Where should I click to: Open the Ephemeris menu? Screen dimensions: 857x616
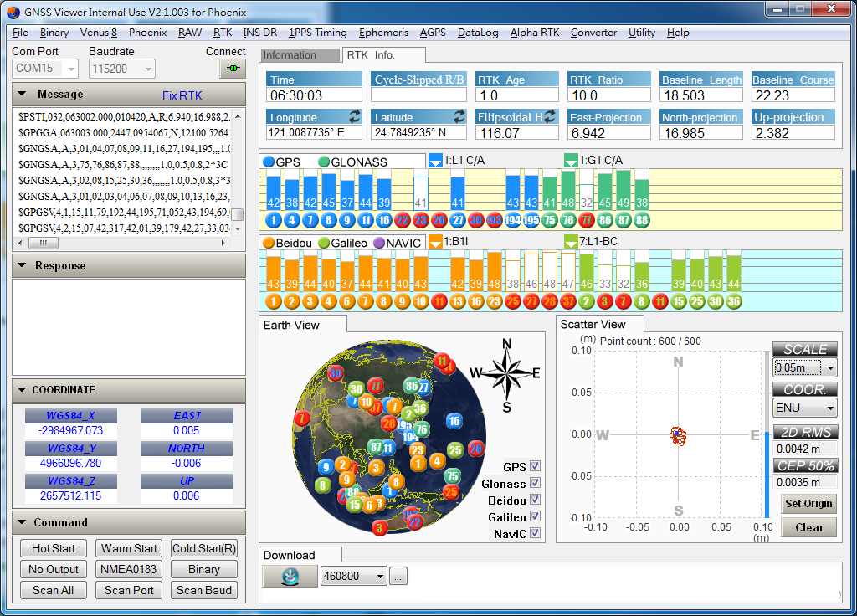[x=383, y=33]
